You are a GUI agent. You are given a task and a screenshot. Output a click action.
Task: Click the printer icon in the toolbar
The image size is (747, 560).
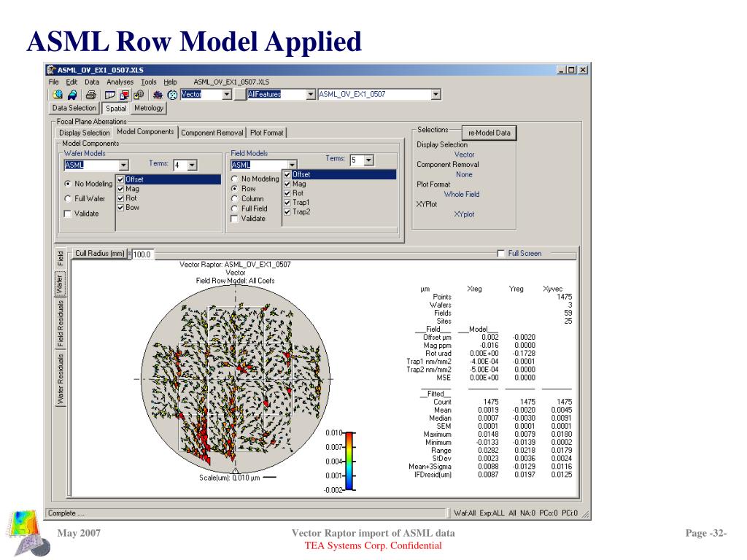(x=90, y=94)
